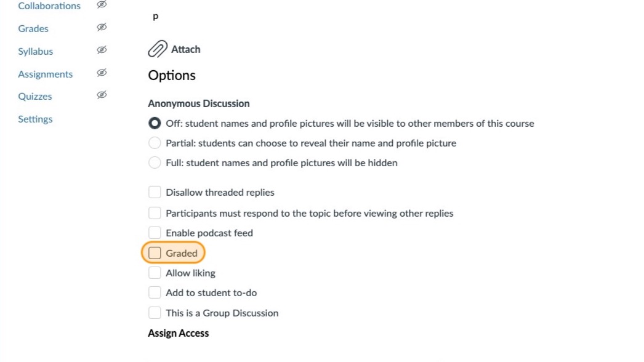Select the Off anonymous discussion option

[155, 123]
